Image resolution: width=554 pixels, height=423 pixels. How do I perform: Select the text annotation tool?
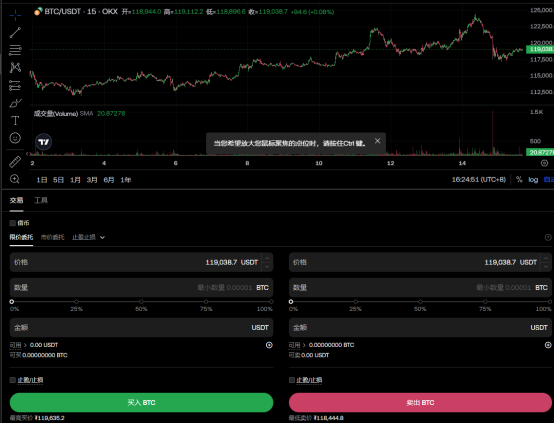click(x=15, y=121)
